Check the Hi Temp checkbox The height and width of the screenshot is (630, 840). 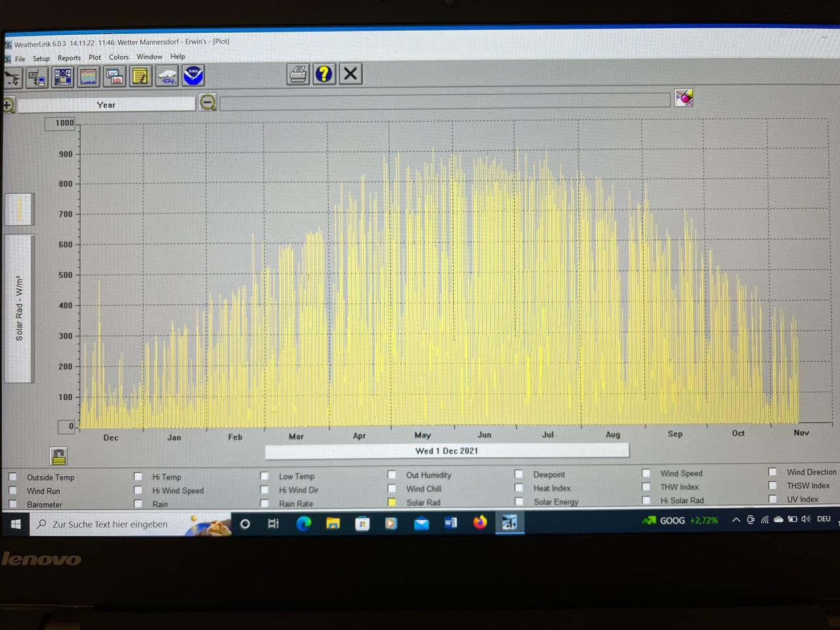[x=138, y=476]
